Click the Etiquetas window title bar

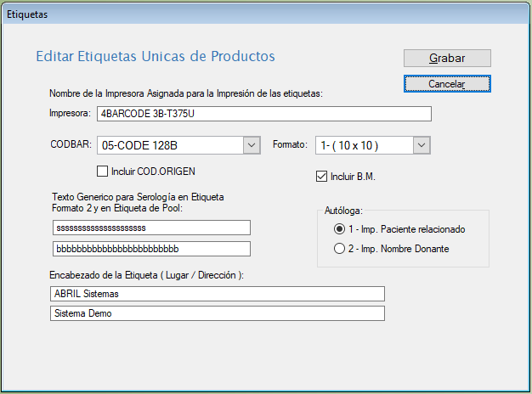pos(255,14)
